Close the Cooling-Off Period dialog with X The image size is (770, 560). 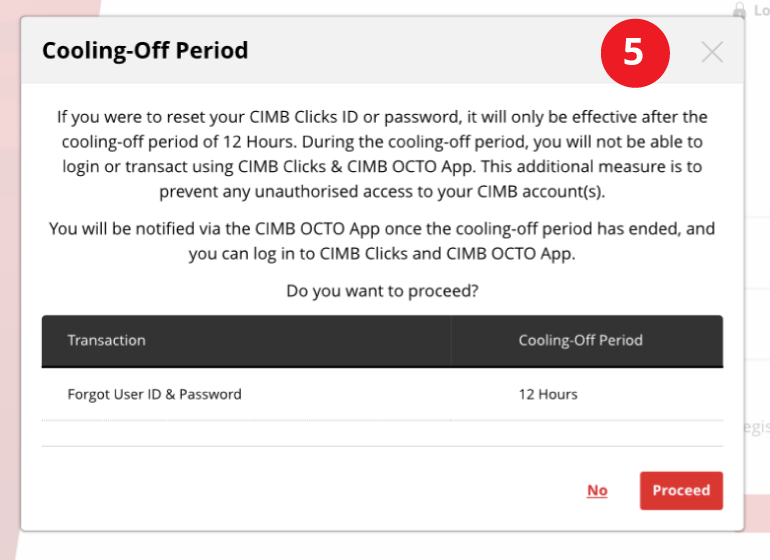click(x=712, y=52)
